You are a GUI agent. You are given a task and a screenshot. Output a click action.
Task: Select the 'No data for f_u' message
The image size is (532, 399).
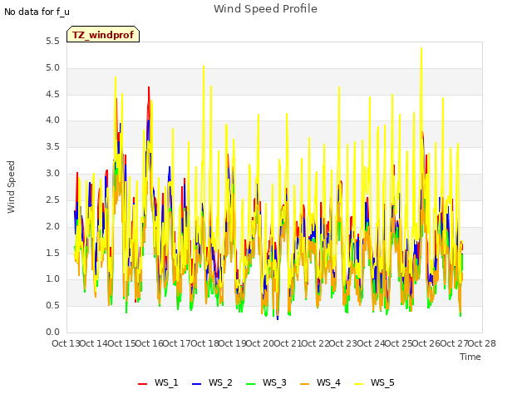[x=37, y=12]
